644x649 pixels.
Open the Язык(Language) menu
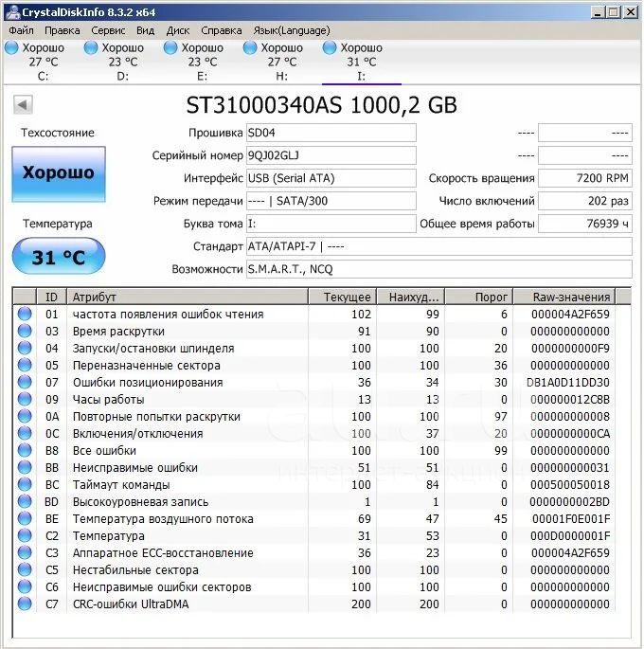tap(292, 30)
